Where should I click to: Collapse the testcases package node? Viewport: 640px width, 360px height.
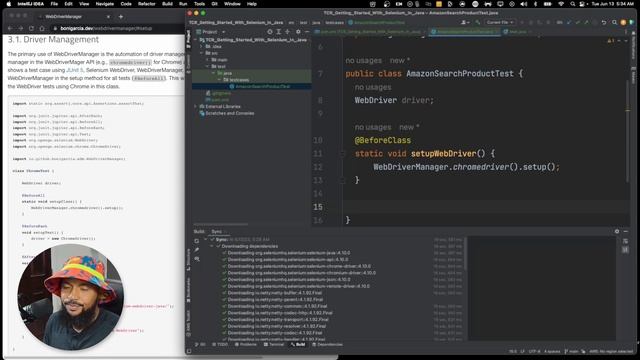pos(219,80)
